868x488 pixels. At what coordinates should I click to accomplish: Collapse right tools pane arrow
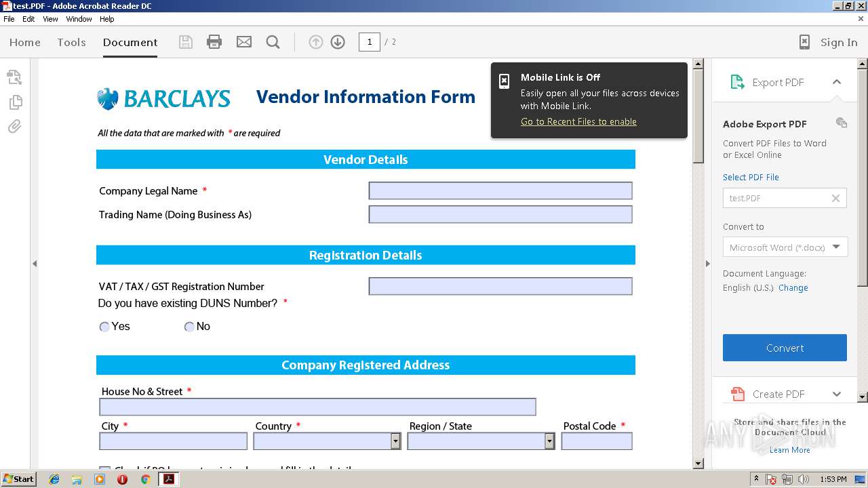click(707, 264)
